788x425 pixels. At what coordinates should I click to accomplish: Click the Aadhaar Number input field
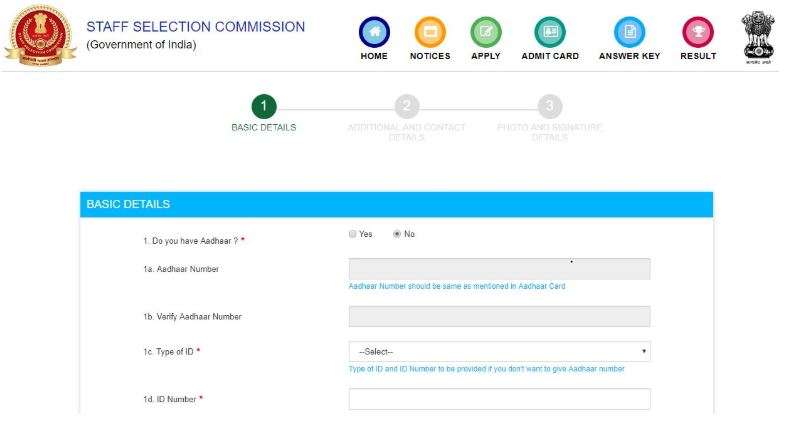[500, 269]
